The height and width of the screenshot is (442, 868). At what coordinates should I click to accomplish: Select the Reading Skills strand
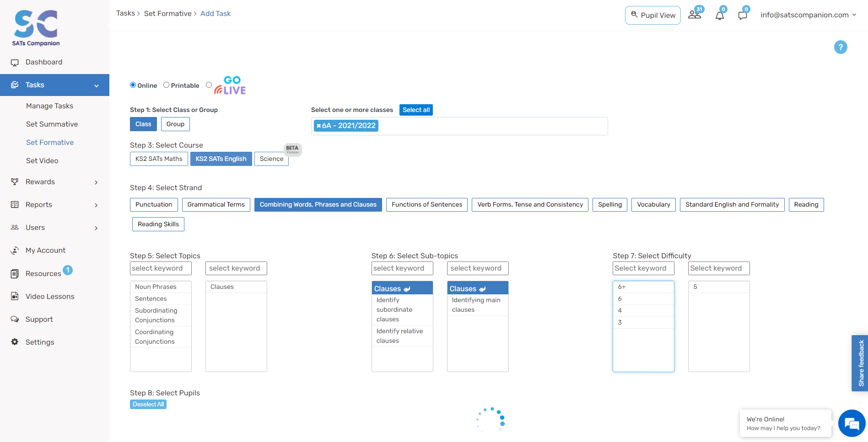point(158,224)
